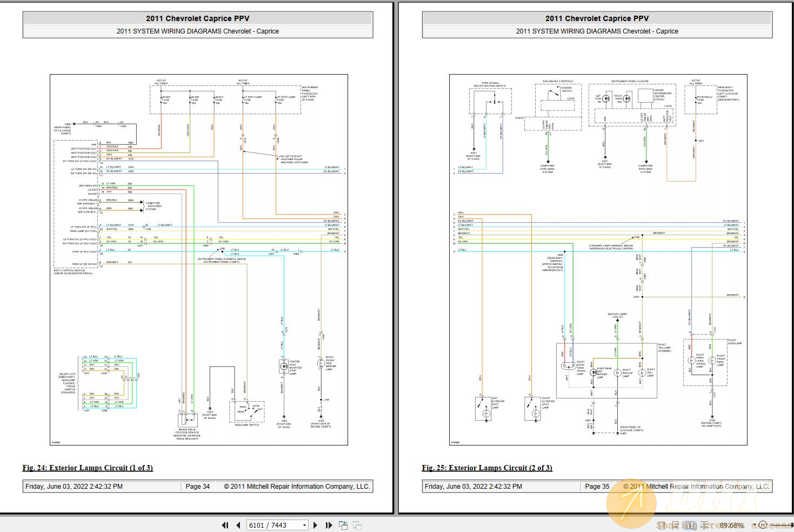Click the Page 34 footer label
This screenshot has height=532, width=794.
[198, 487]
